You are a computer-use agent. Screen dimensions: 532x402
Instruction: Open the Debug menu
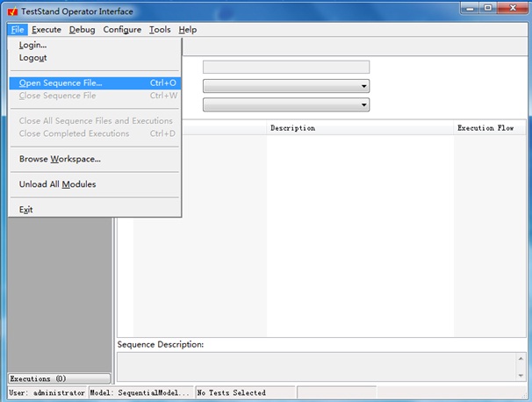(82, 30)
